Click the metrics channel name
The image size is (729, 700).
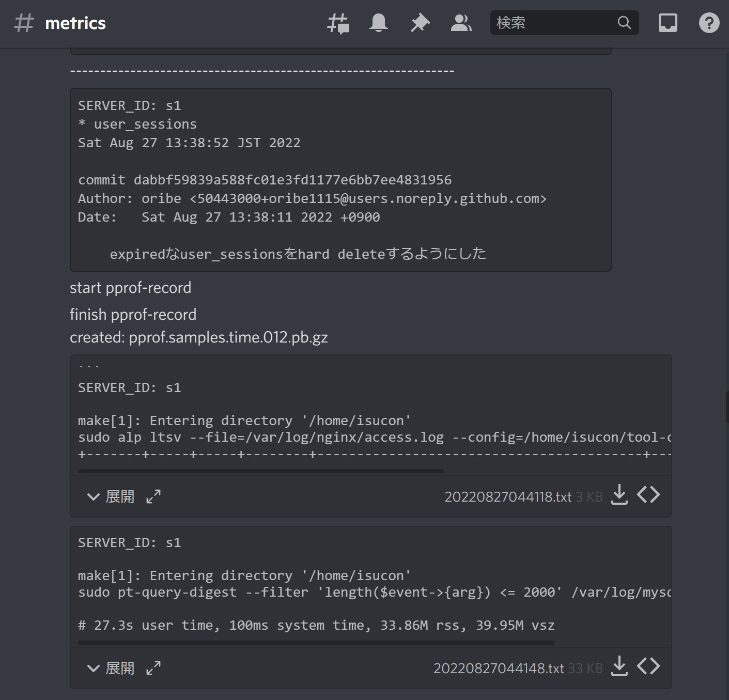[x=75, y=23]
